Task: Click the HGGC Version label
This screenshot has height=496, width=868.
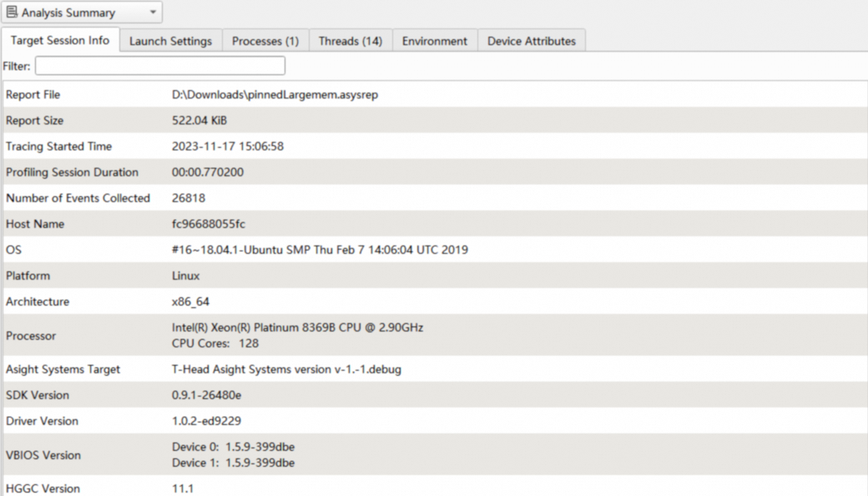Action: pyautogui.click(x=43, y=488)
